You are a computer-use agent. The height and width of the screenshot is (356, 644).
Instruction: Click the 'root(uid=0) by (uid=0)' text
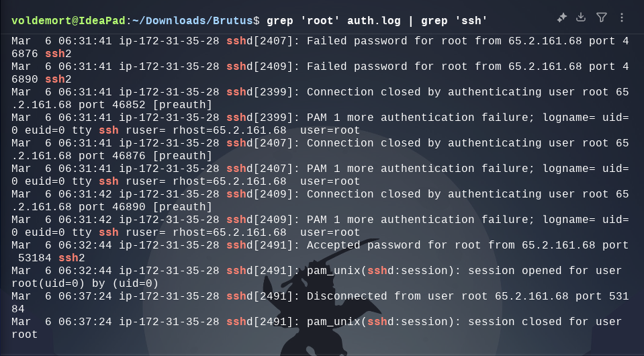pos(85,283)
